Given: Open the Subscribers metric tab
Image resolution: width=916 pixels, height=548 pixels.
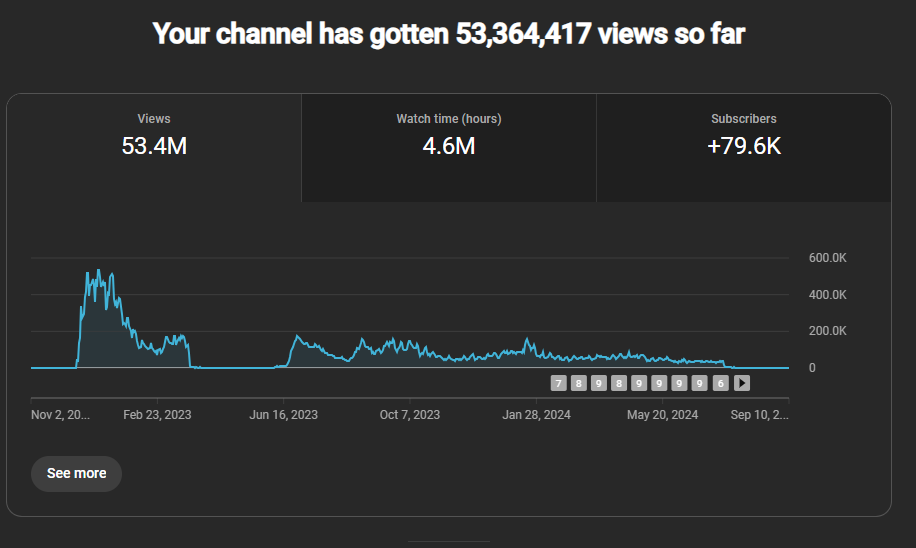Looking at the screenshot, I should click(744, 148).
